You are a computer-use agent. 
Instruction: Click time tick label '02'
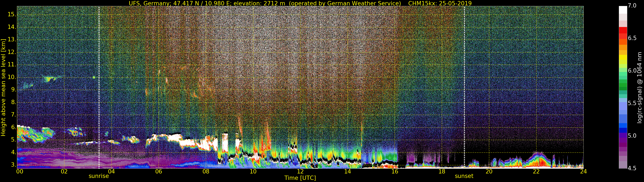pyautogui.click(x=64, y=172)
